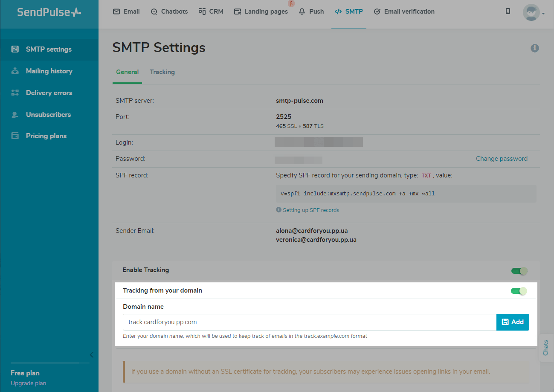554x392 pixels.
Task: Toggle the Enable Tracking switch
Action: 519,271
